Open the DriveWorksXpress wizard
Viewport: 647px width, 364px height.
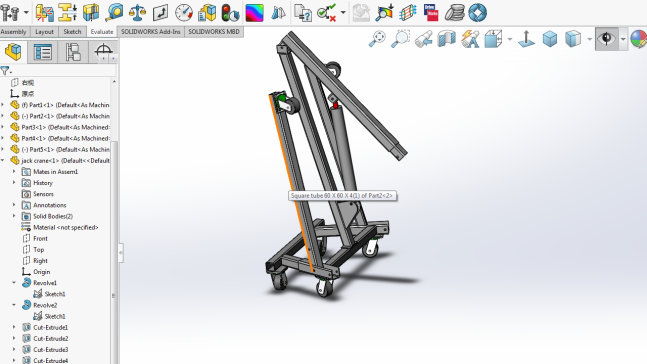point(431,12)
